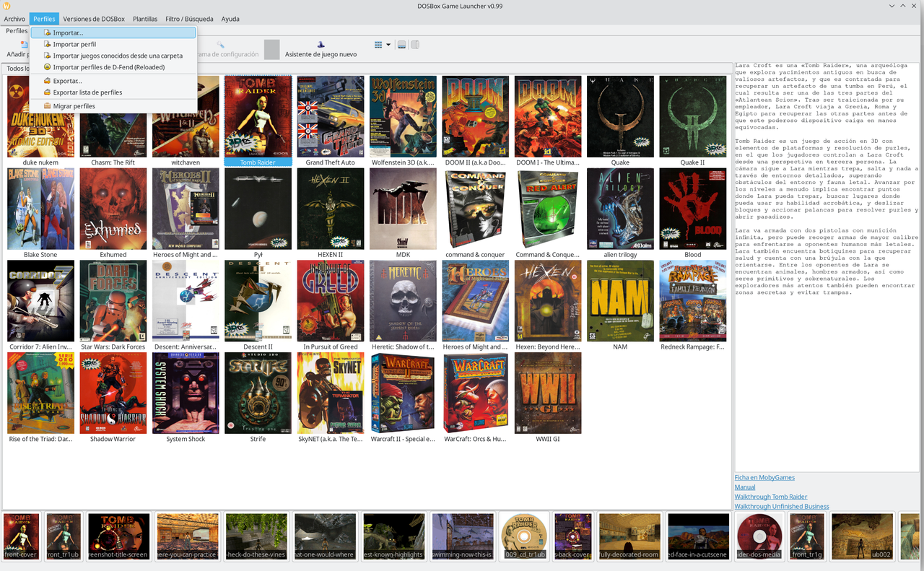Image resolution: width=924 pixels, height=571 pixels.
Task: Click the grid view mode icon
Action: pyautogui.click(x=378, y=45)
